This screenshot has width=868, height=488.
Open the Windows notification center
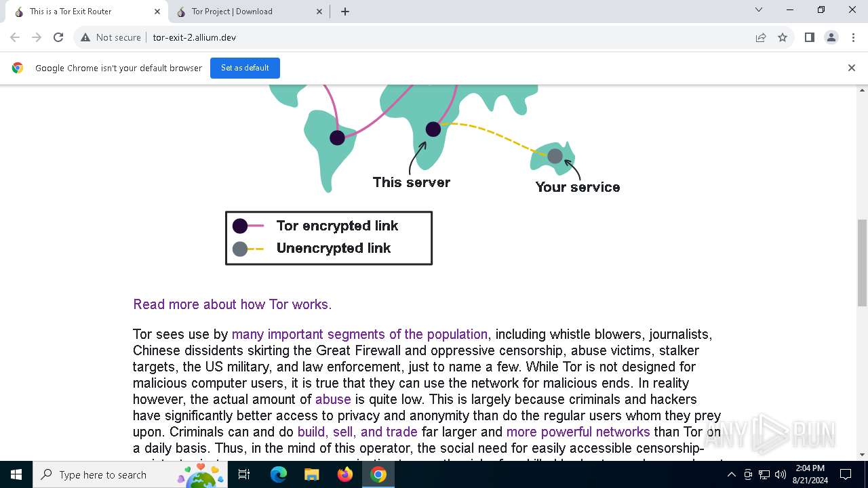click(846, 474)
